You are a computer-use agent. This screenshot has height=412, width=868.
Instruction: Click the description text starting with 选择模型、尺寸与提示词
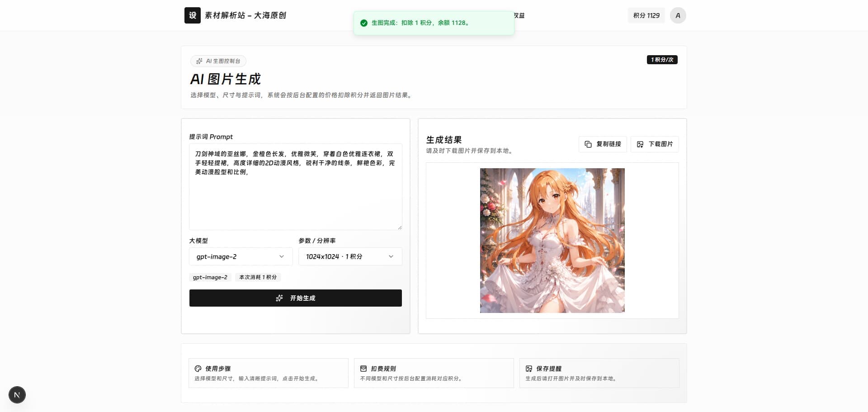coord(302,95)
